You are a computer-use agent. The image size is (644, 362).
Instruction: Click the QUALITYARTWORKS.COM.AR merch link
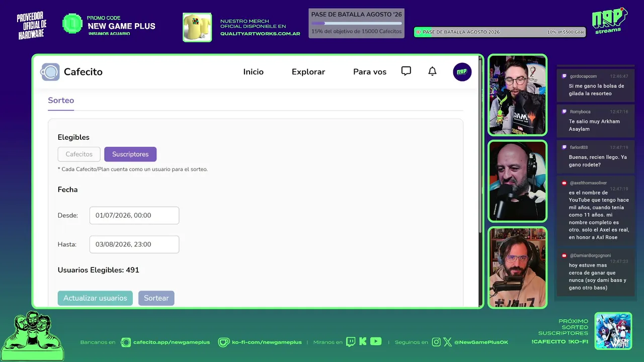click(x=260, y=34)
